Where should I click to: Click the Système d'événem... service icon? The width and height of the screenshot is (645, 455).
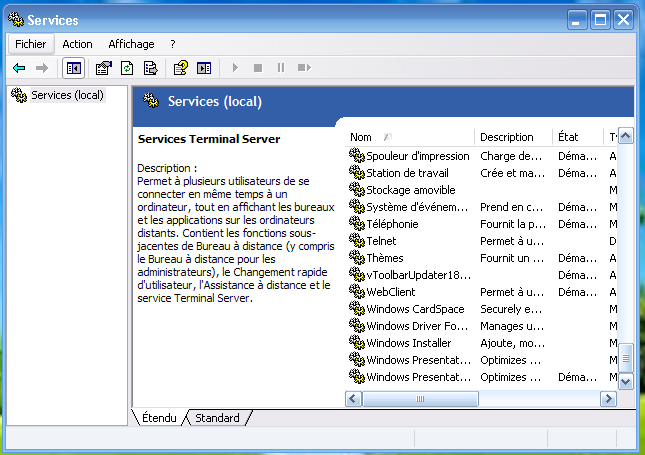pos(357,207)
